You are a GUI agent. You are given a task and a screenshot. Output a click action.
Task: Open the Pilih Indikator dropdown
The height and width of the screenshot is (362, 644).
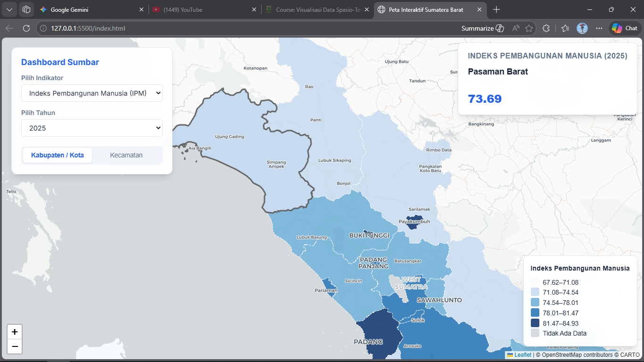pos(92,93)
